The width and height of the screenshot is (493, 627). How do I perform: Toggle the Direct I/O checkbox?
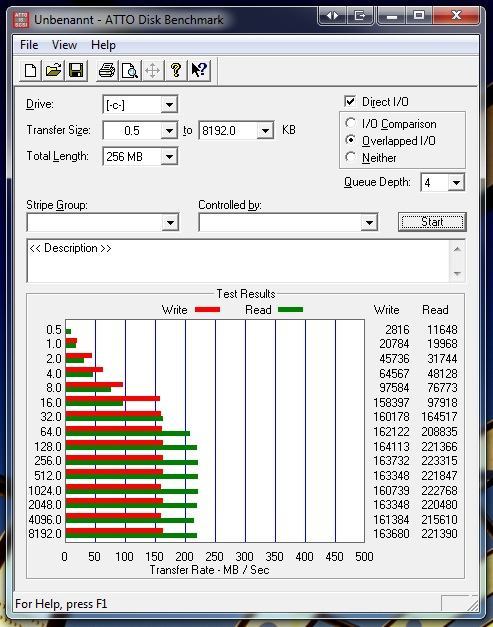[350, 101]
